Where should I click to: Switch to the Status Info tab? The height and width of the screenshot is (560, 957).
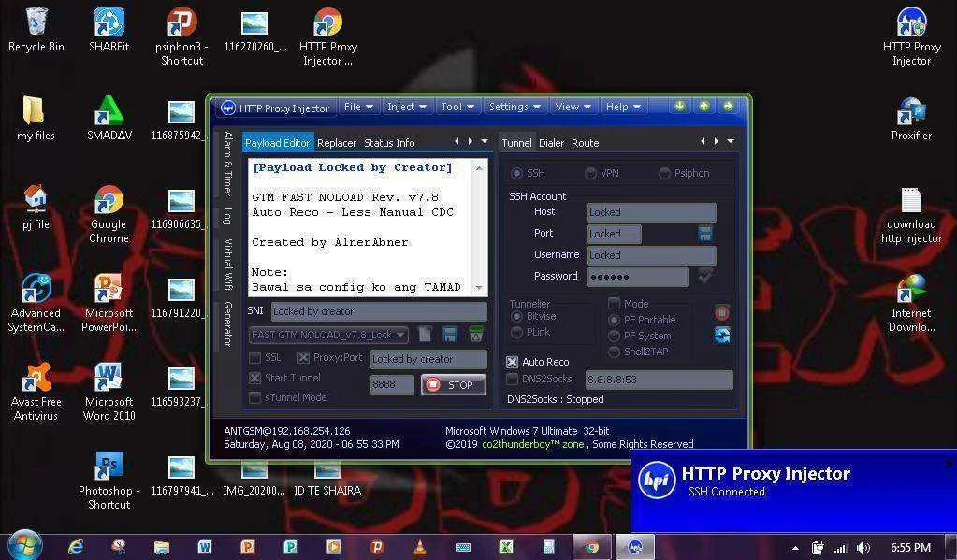point(389,143)
